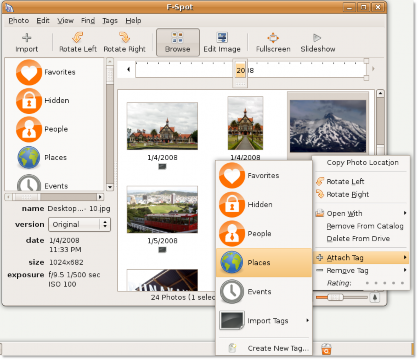
Task: Choose Remove From Catalog
Action: click(x=361, y=226)
